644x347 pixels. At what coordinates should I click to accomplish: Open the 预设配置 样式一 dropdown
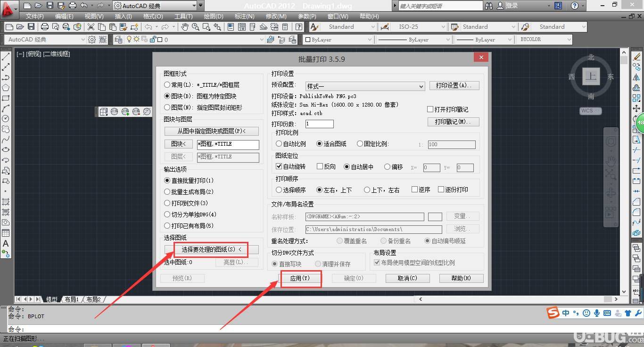click(365, 86)
